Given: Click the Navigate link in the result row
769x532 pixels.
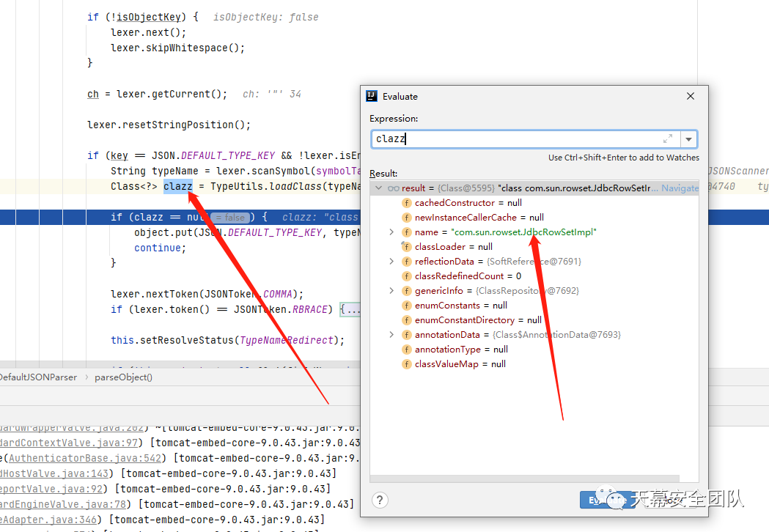Looking at the screenshot, I should (680, 188).
